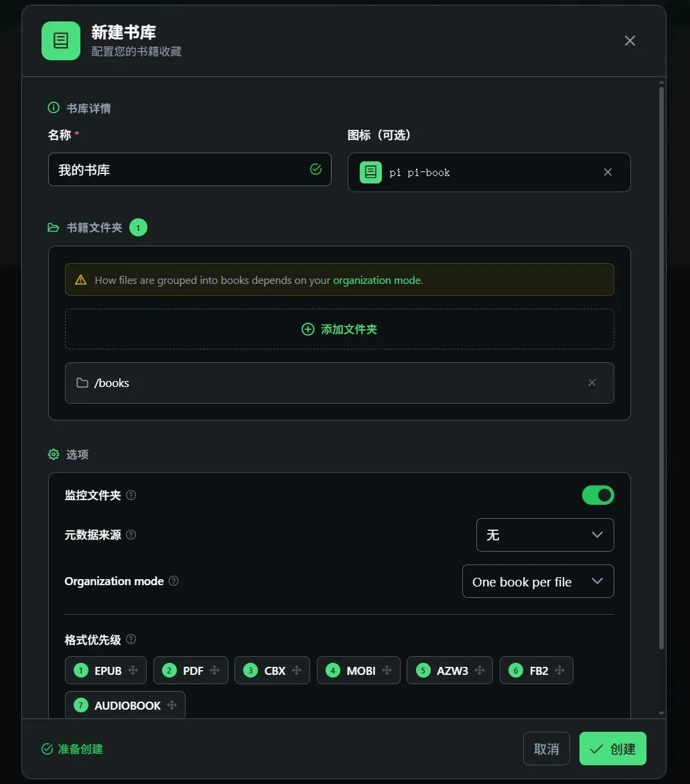Click help icon beside 元数据来源
The width and height of the screenshot is (690, 784).
(131, 534)
